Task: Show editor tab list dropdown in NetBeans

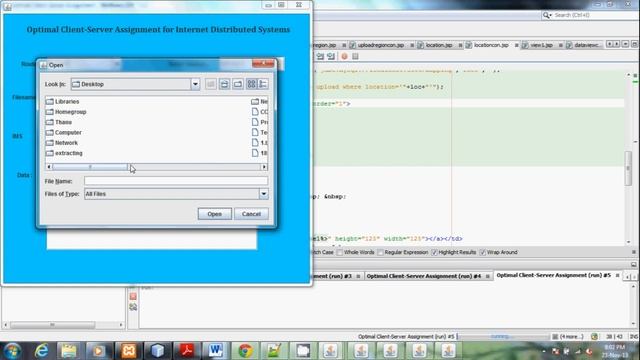Action: (x=625, y=44)
